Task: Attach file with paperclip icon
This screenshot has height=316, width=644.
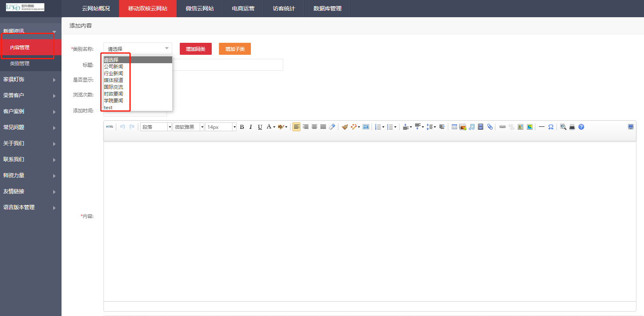Action: pyautogui.click(x=490, y=127)
